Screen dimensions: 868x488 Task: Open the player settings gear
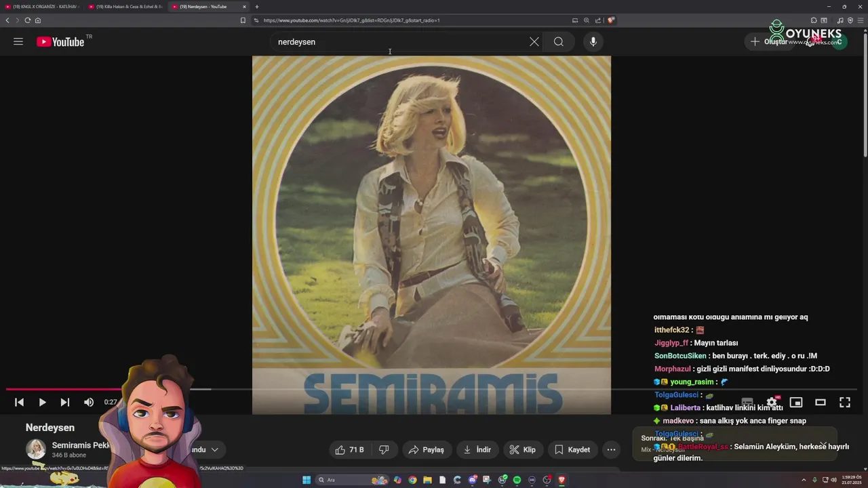[772, 402]
